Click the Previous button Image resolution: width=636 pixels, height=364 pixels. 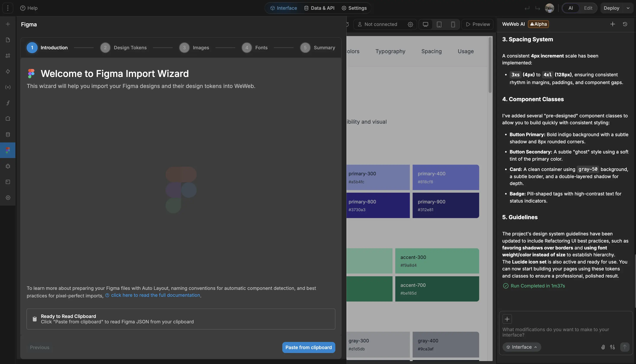[40, 348]
